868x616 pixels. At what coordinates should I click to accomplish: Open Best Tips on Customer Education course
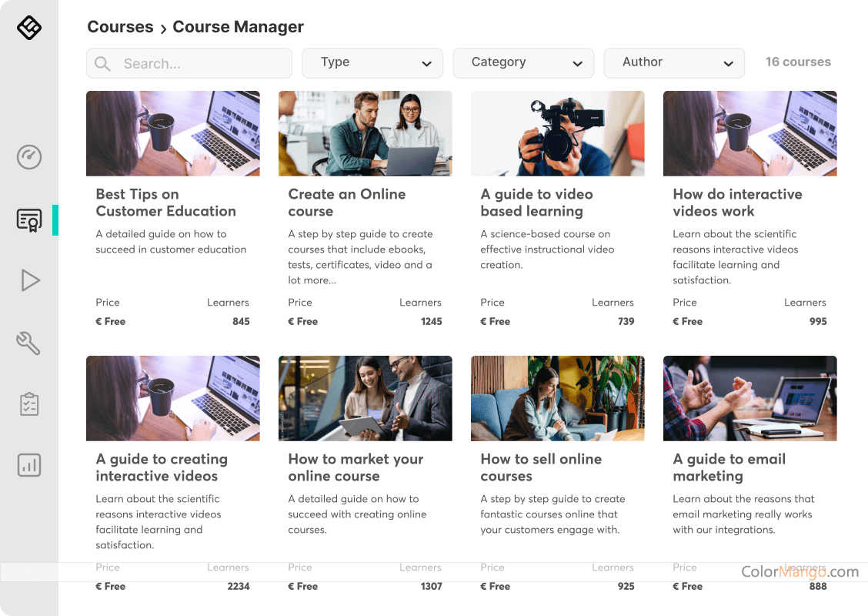click(x=165, y=203)
